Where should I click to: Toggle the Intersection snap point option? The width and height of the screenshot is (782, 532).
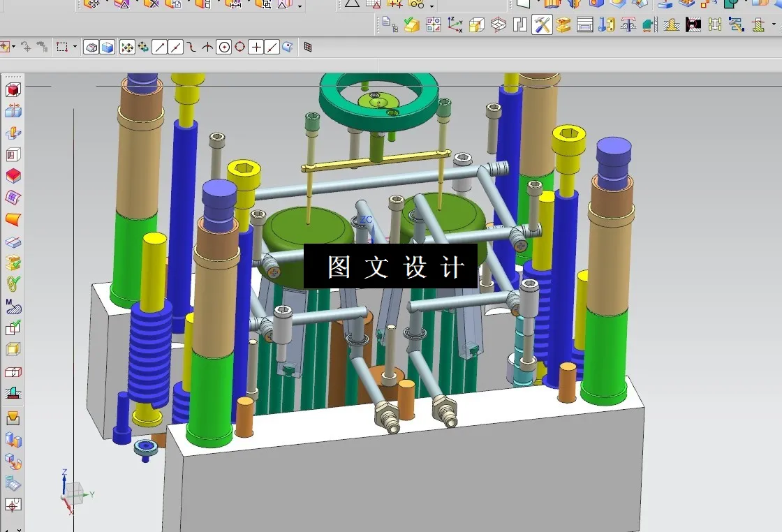(207, 47)
